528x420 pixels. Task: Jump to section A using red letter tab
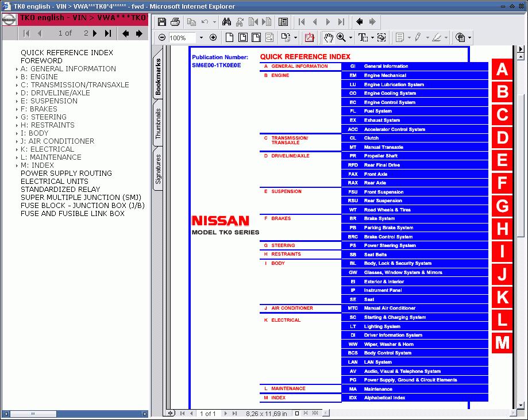[x=502, y=70]
